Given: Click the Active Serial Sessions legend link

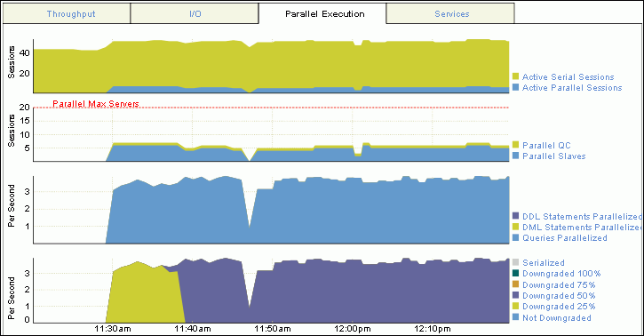Looking at the screenshot, I should pos(568,76).
